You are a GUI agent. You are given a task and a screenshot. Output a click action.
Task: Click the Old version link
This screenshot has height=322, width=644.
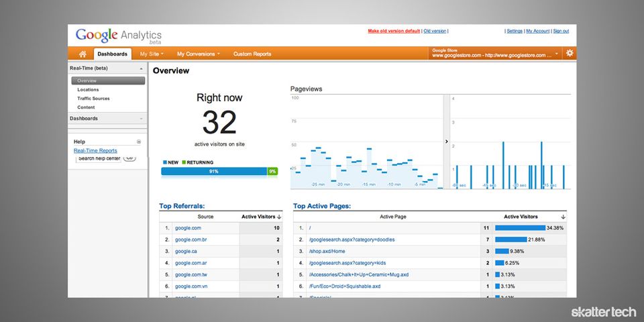435,31
